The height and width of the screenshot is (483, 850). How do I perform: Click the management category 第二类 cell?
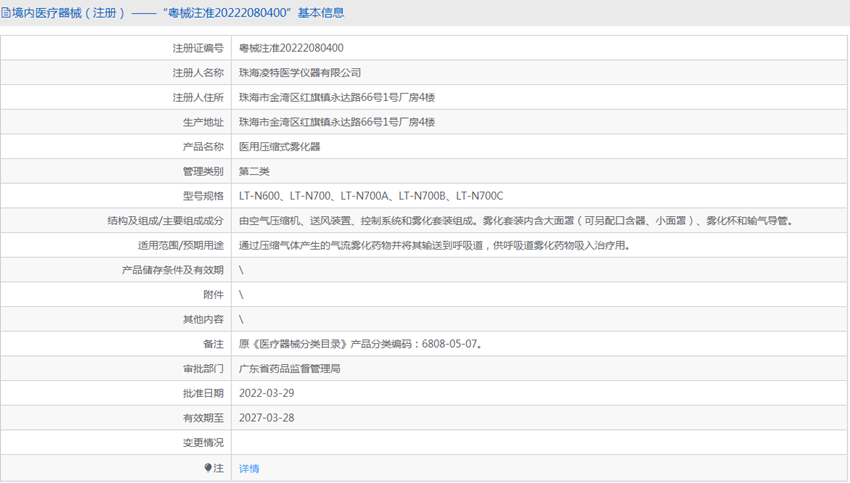pos(539,171)
